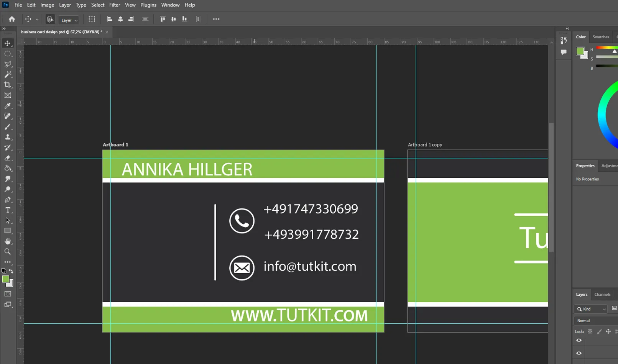
Task: Open the History panel icon
Action: [x=564, y=40]
